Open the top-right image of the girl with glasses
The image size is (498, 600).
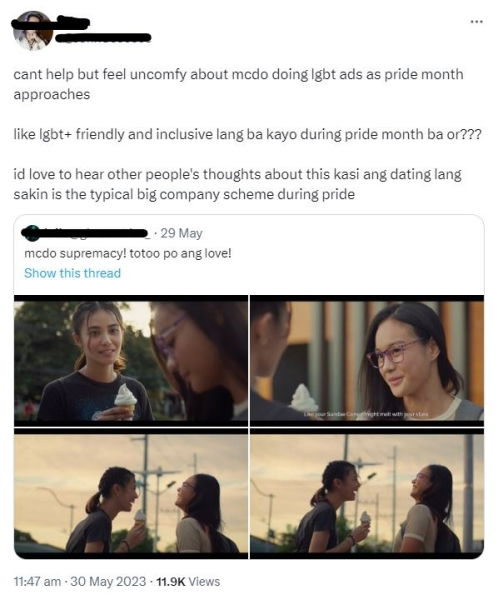367,360
